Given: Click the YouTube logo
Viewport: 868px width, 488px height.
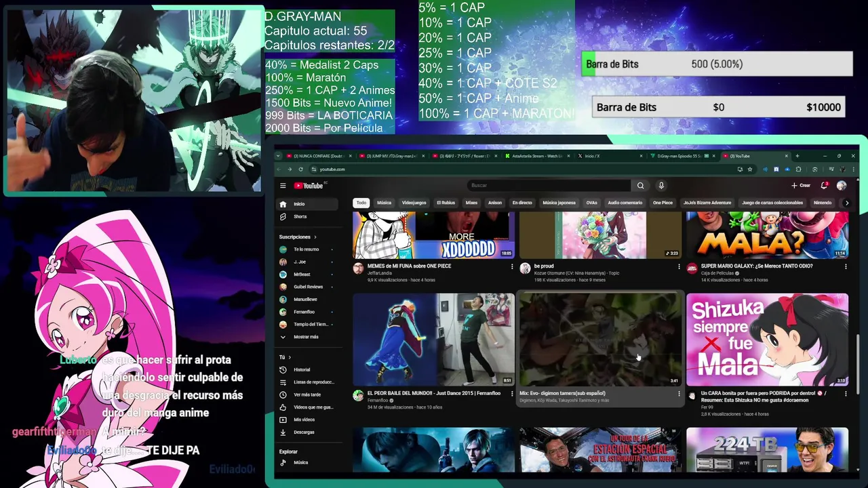Looking at the screenshot, I should (x=309, y=186).
